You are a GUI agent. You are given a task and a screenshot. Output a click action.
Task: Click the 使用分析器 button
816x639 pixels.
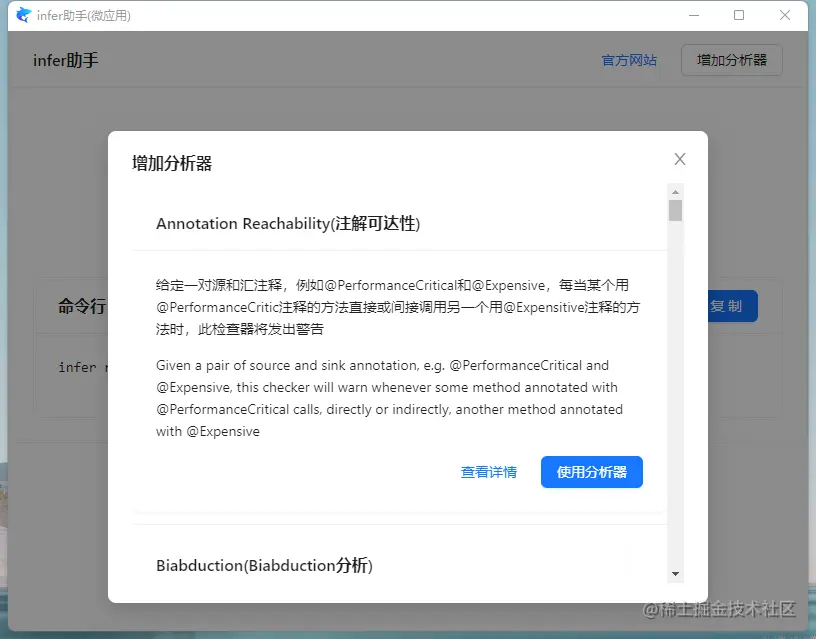point(592,472)
